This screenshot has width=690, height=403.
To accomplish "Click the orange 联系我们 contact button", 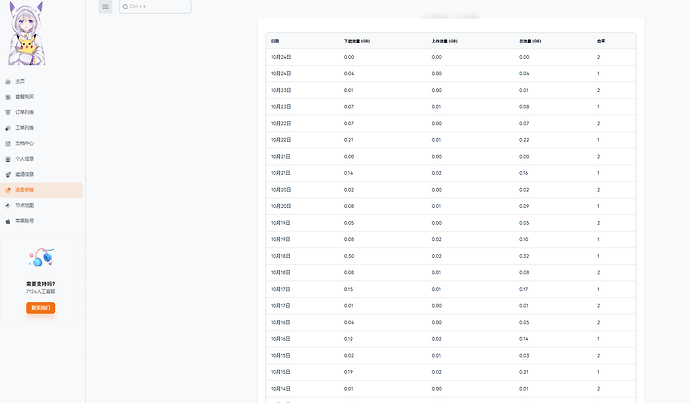I will 40,308.
